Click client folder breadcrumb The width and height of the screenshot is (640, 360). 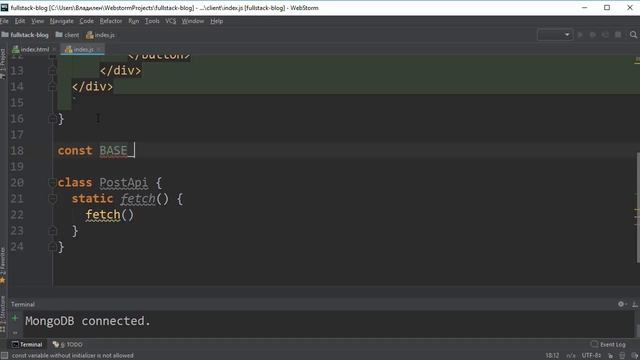tap(67, 35)
